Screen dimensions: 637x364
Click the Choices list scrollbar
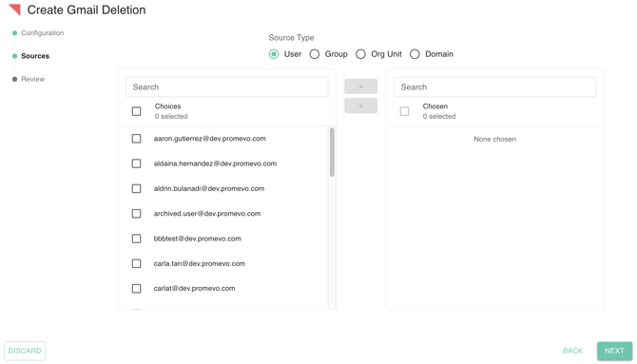click(332, 152)
